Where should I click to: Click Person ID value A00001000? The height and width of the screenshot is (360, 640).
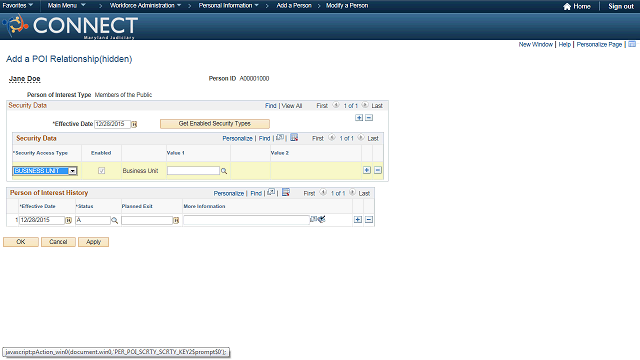pos(254,78)
